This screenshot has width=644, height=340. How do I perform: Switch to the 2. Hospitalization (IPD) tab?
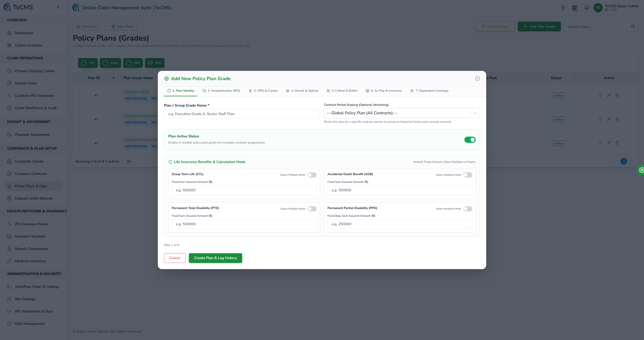(221, 91)
